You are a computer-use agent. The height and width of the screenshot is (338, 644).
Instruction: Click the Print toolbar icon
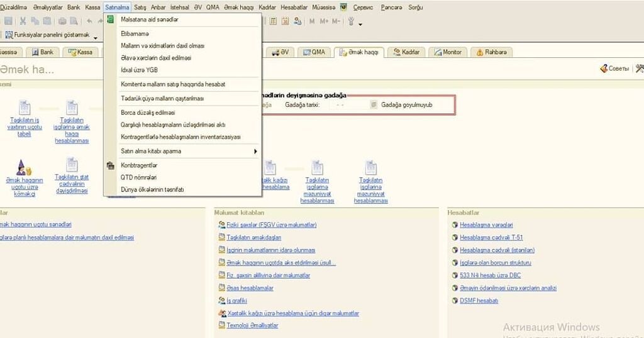62,21
